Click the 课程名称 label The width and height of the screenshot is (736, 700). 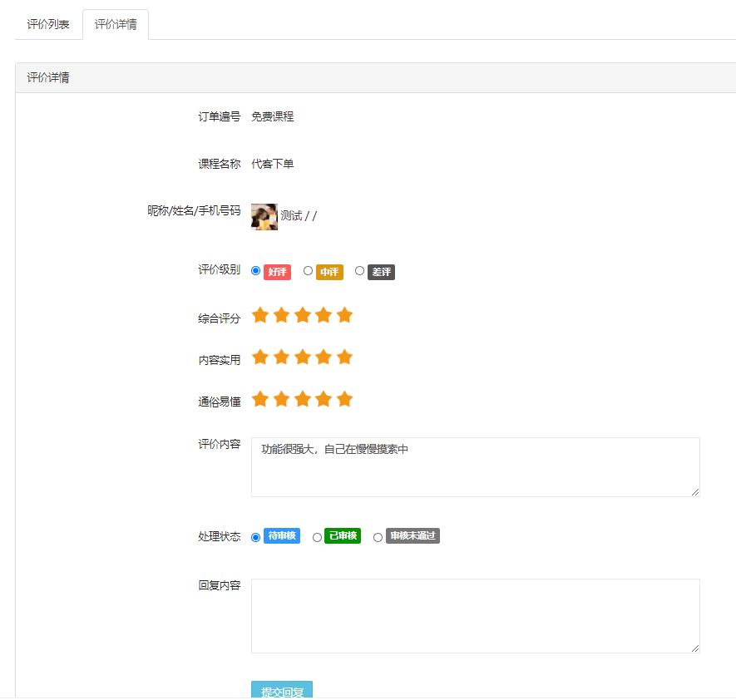coord(220,165)
